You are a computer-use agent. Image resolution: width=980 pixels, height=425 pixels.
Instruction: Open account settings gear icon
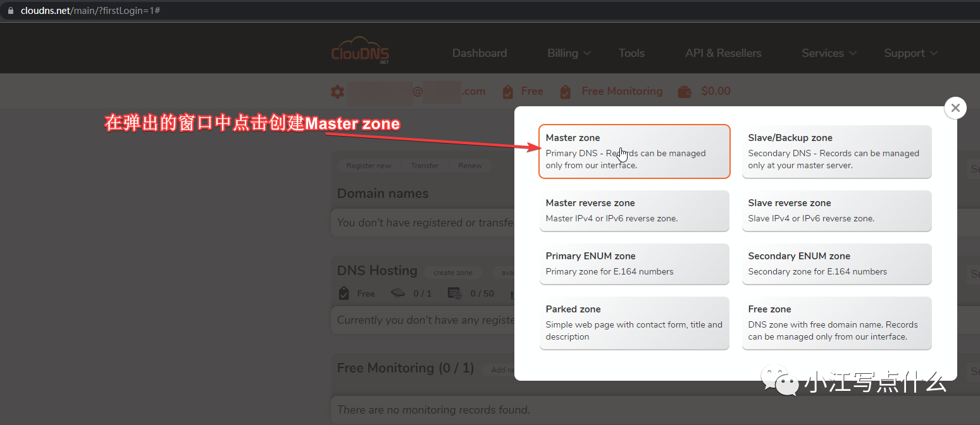[x=338, y=92]
